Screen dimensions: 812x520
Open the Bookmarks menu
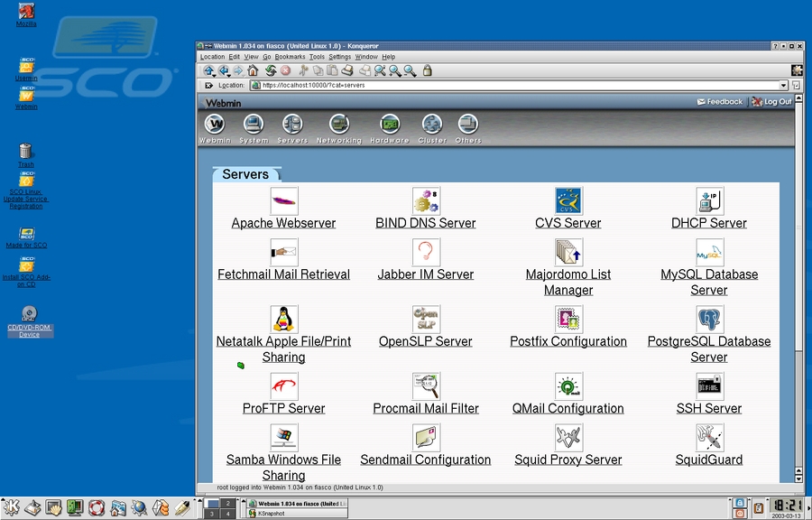[290, 57]
